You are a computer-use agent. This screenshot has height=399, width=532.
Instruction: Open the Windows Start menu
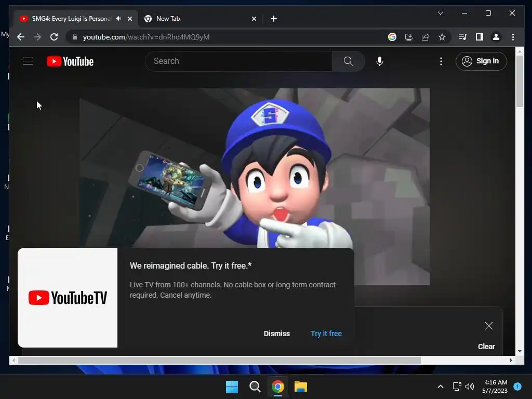[x=232, y=387]
